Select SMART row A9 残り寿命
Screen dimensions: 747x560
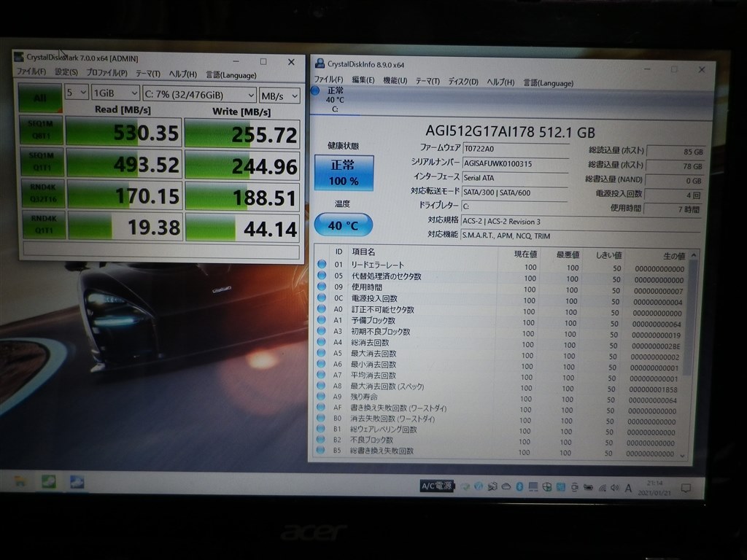coord(499,398)
